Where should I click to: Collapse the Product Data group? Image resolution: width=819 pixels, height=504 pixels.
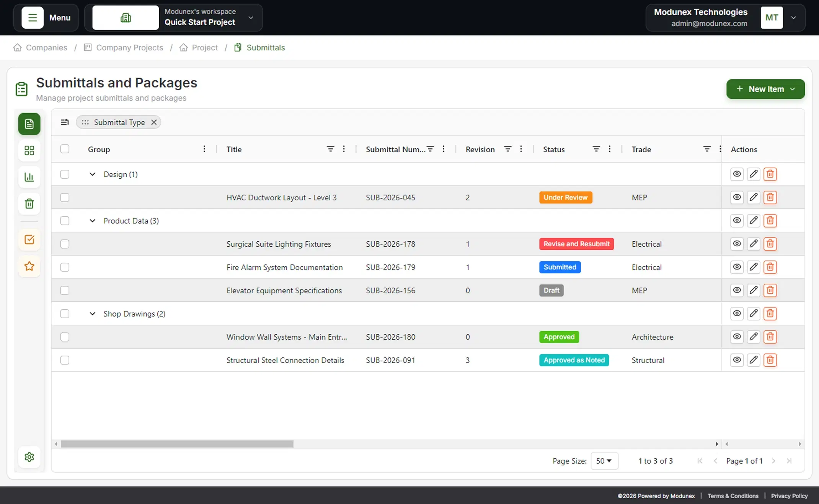[x=92, y=221]
